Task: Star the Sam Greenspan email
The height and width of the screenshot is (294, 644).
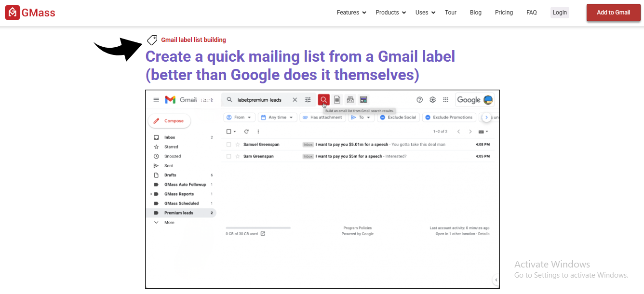Action: pos(238,156)
